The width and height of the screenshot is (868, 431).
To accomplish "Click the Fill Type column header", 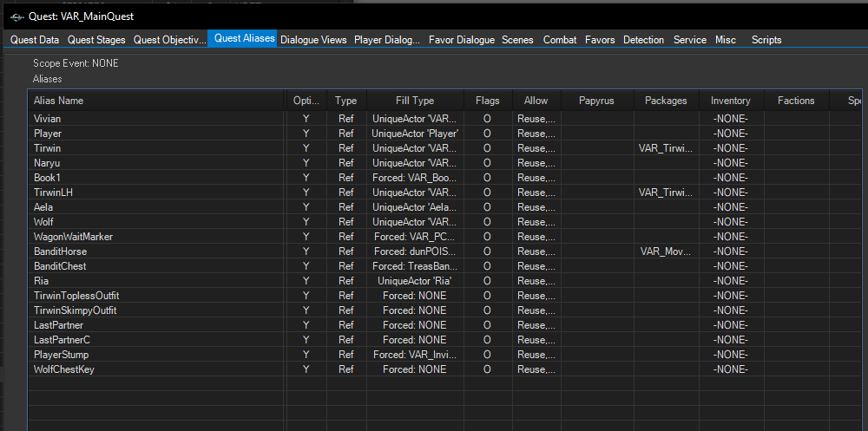I will (x=415, y=101).
